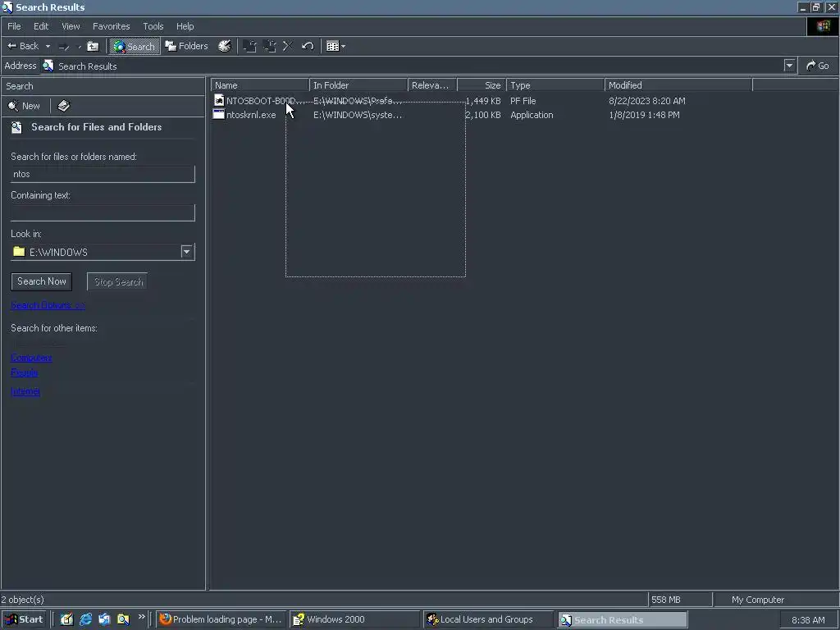Image resolution: width=840 pixels, height=630 pixels.
Task: Click the Search Results icon in Address bar
Action: (48, 66)
